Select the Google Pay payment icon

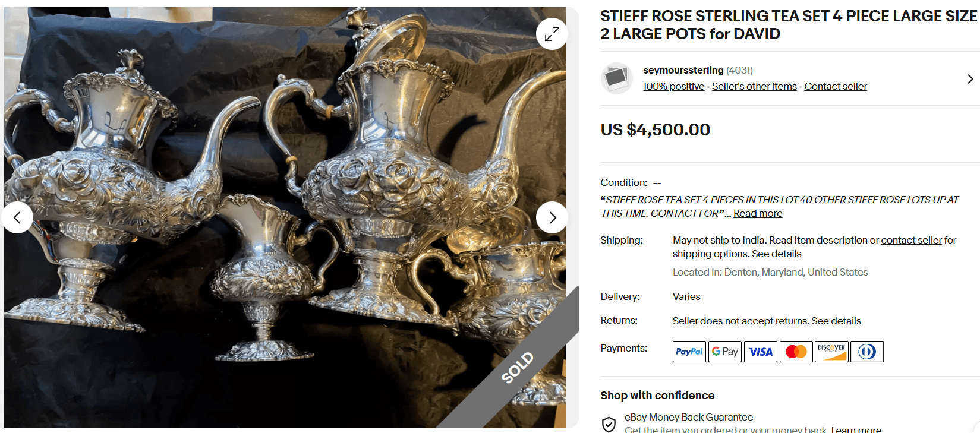click(724, 351)
